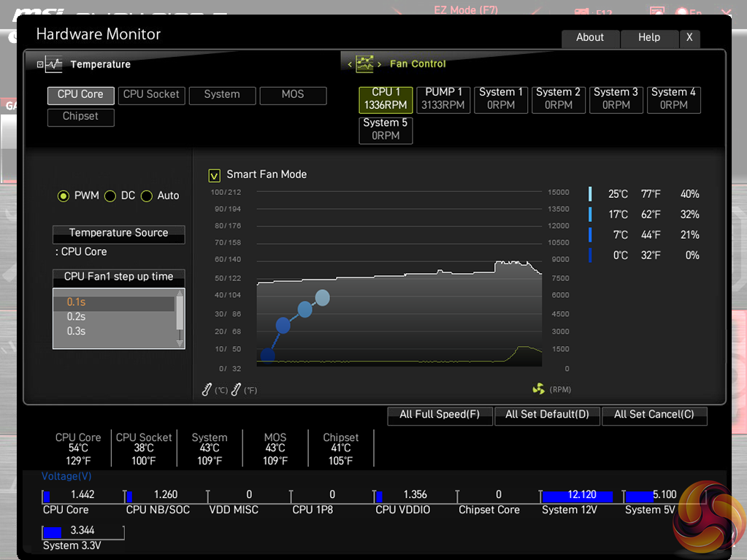
Task: Collapse the Temperature section box
Action: tap(40, 64)
